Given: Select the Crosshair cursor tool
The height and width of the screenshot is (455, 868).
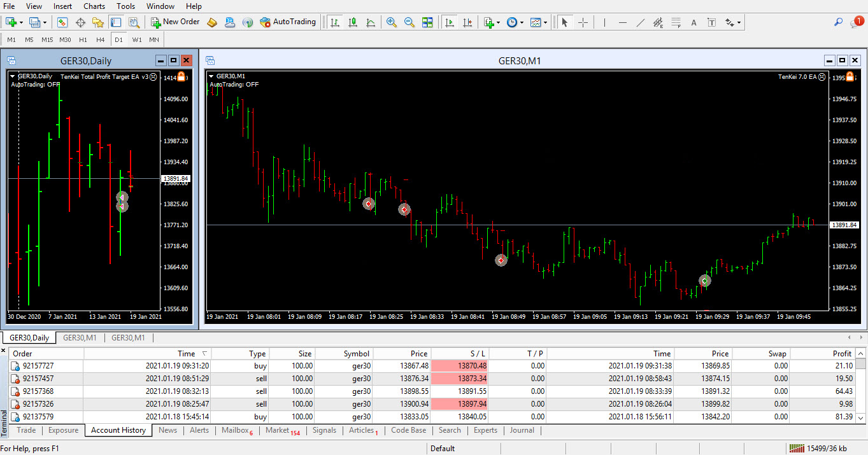Looking at the screenshot, I should point(583,22).
